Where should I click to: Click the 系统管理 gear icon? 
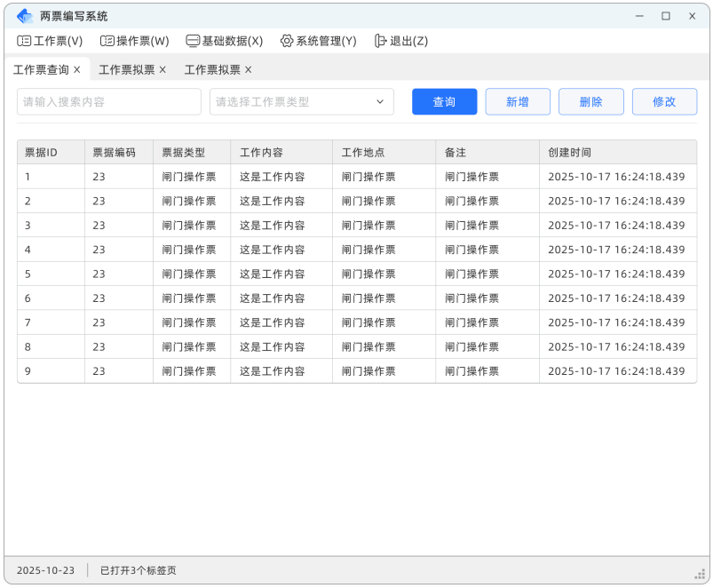[x=287, y=41]
